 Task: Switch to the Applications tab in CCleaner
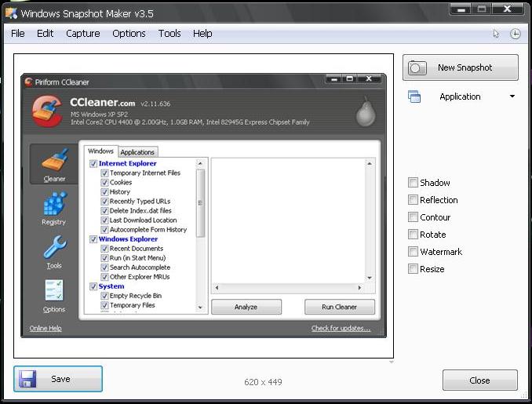pyautogui.click(x=137, y=152)
